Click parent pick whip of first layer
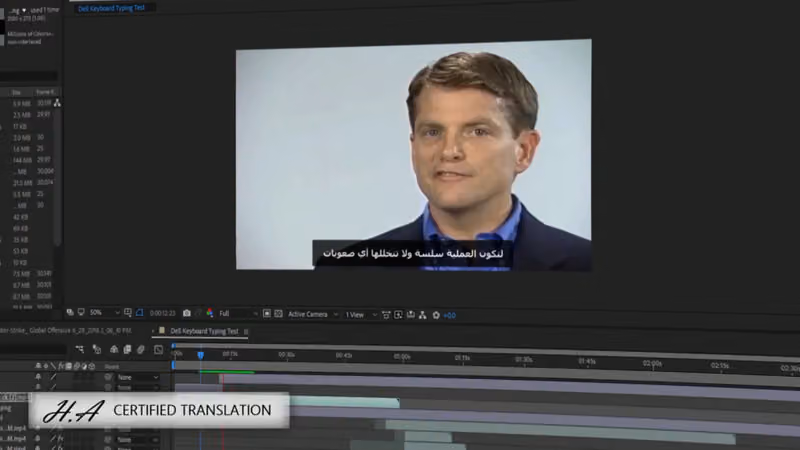The image size is (800, 450). tap(108, 377)
